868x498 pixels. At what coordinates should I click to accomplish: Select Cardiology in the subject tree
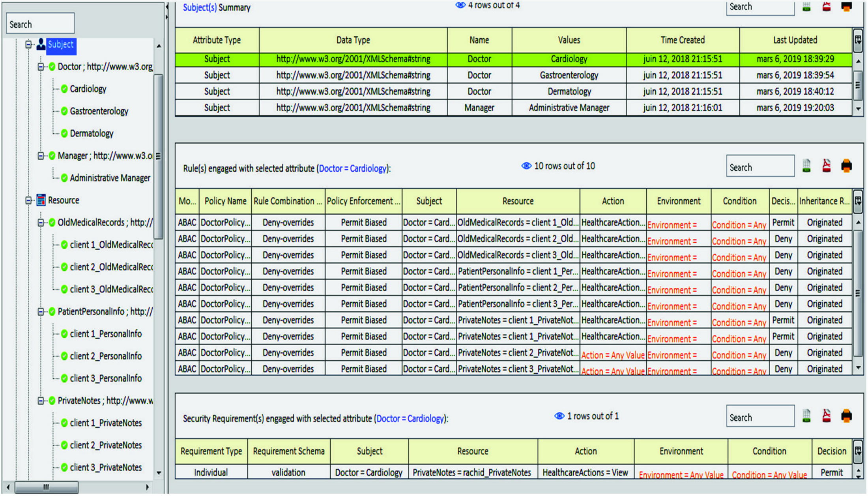pos(88,89)
